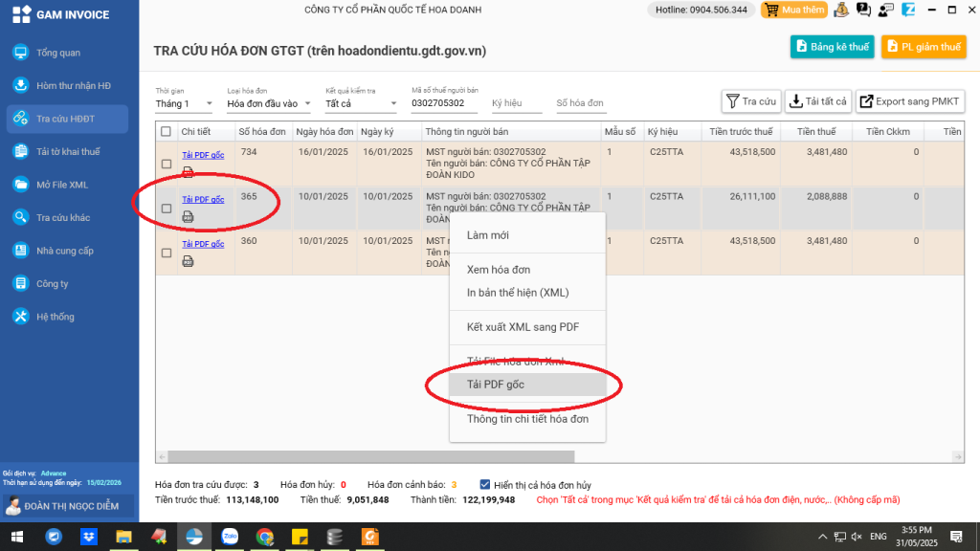Click the blue Z icon in title bar
The image size is (980, 551).
(x=908, y=10)
